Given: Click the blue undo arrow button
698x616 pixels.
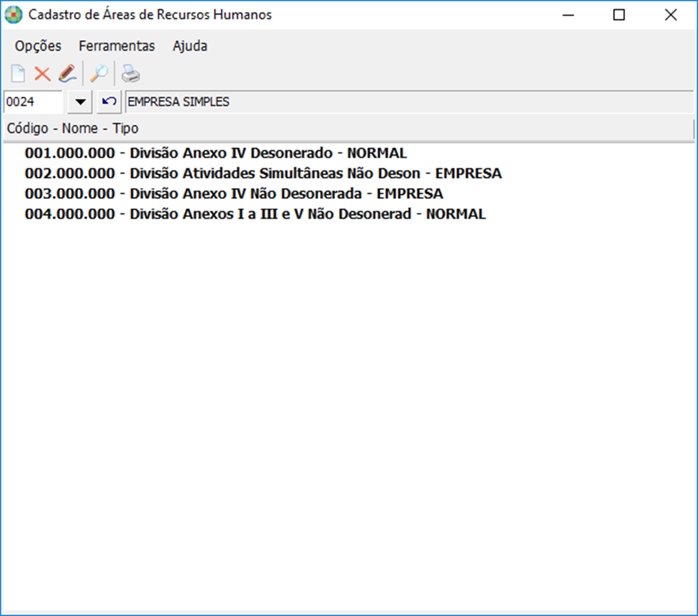Looking at the screenshot, I should tap(109, 102).
